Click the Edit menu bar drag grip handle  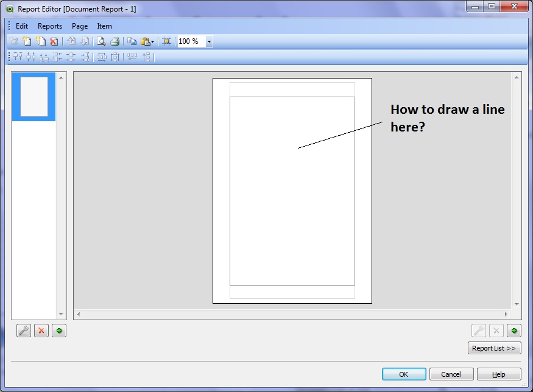point(10,26)
